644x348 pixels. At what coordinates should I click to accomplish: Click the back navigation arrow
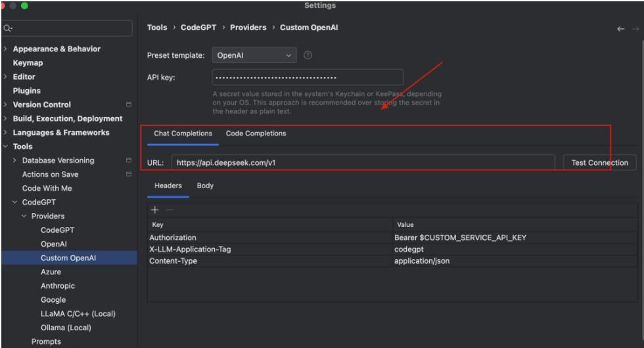[x=622, y=28]
